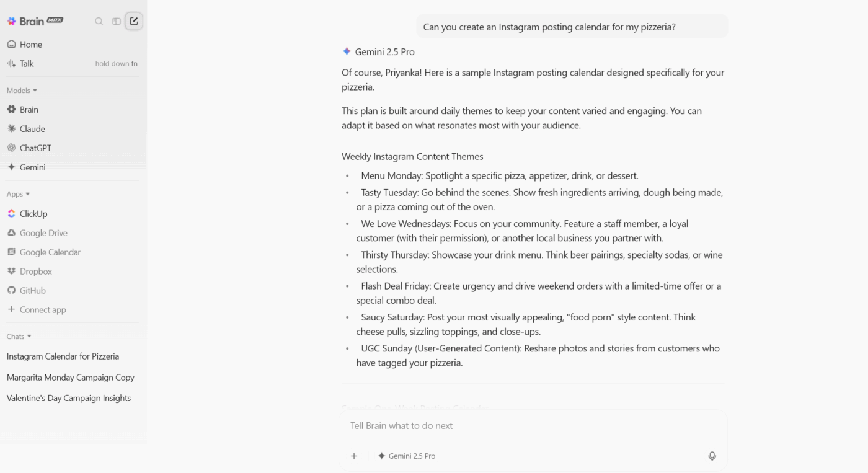Collapse the Chats section
This screenshot has width=868, height=473.
click(x=19, y=336)
